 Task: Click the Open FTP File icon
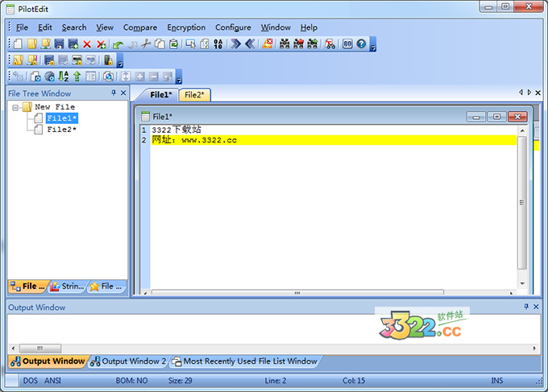pos(45,44)
